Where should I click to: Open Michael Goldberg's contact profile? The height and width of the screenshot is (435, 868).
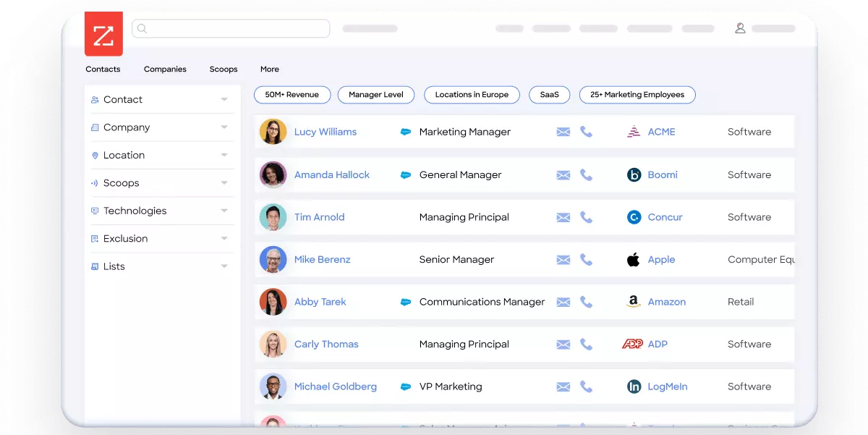pos(336,387)
